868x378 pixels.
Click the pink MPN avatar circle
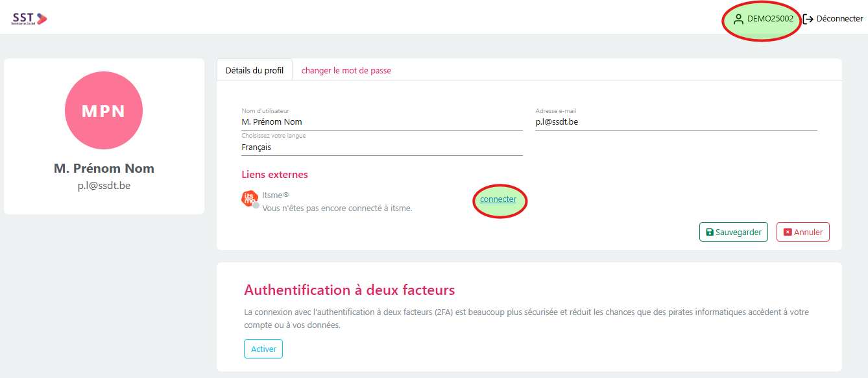(104, 110)
